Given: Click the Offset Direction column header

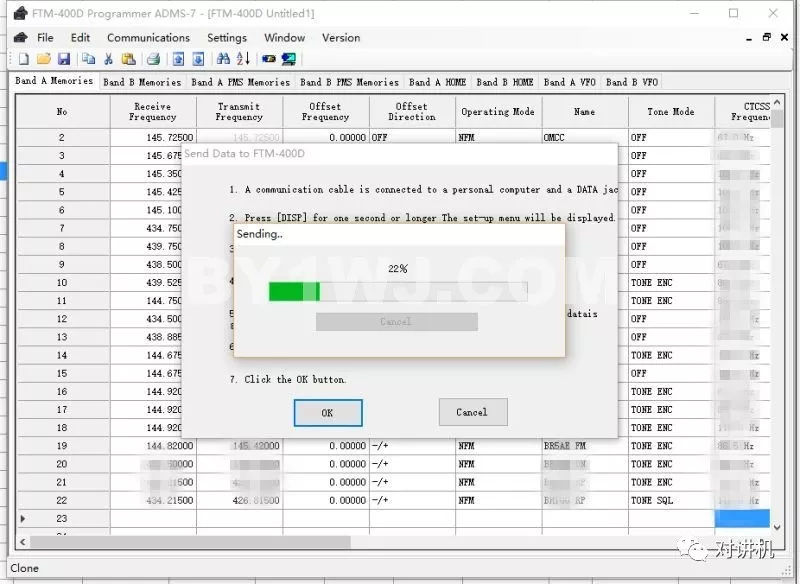Looking at the screenshot, I should click(x=412, y=112).
